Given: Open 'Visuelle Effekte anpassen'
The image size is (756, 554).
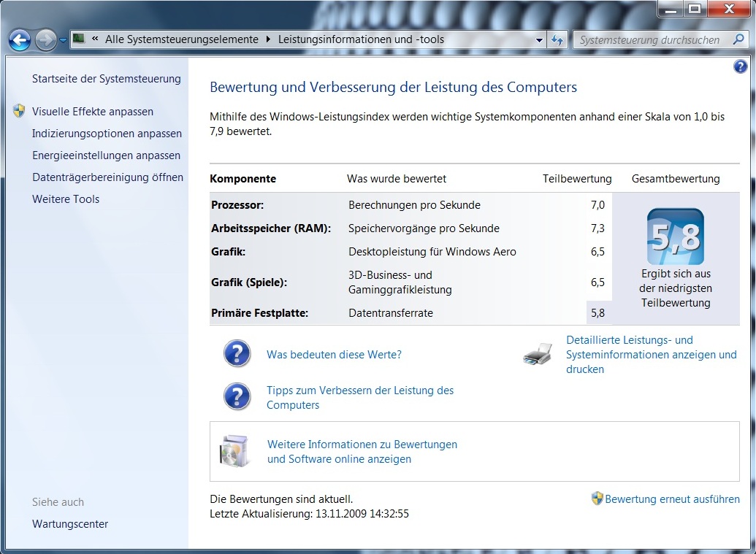Looking at the screenshot, I should [93, 112].
